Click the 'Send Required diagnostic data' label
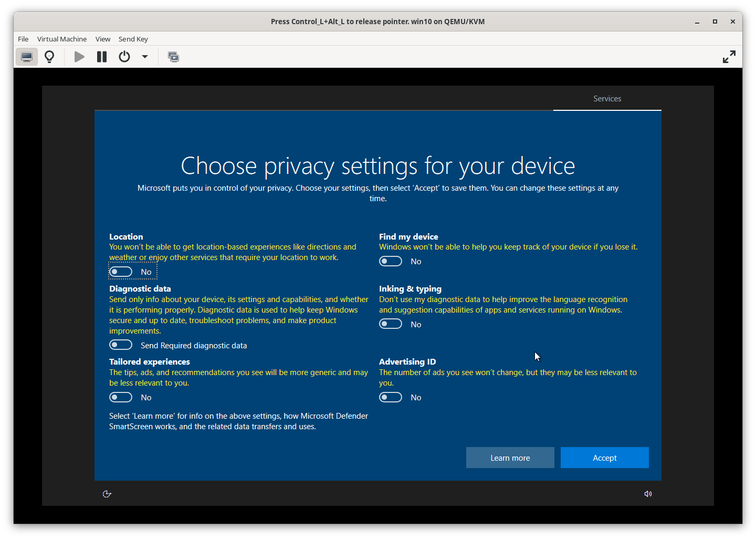 tap(194, 345)
